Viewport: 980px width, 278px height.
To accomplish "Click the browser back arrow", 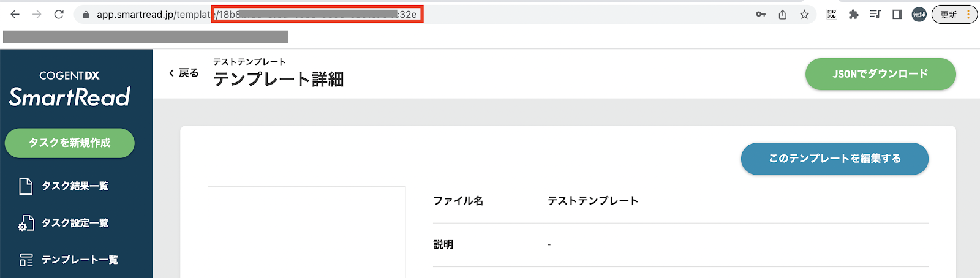I will point(15,14).
